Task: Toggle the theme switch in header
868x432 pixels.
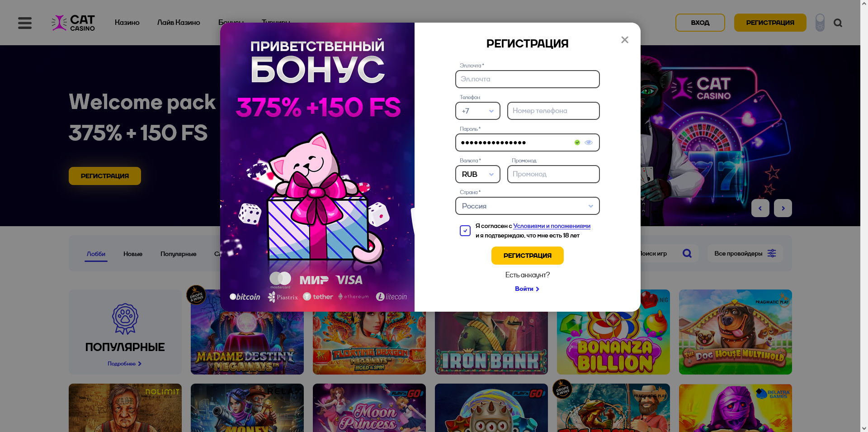Action: [820, 23]
